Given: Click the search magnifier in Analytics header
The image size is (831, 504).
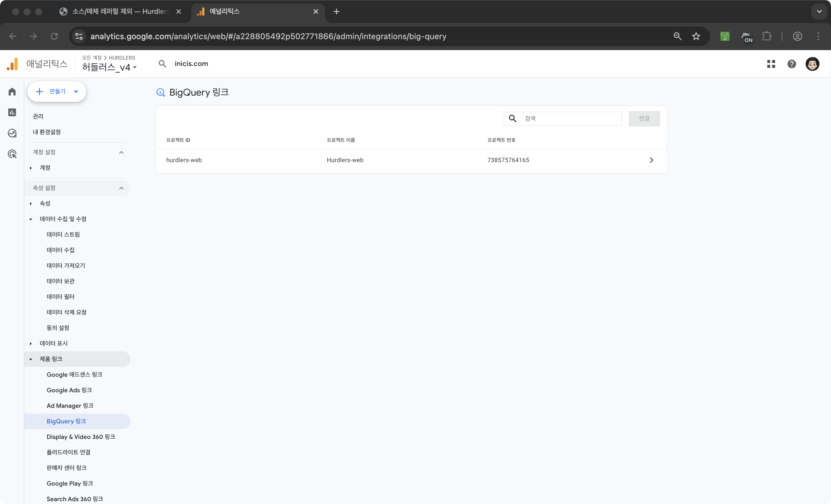Looking at the screenshot, I should click(163, 64).
